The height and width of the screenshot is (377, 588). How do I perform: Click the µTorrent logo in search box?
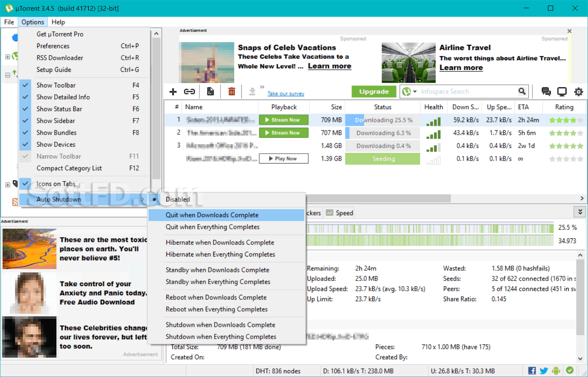(x=406, y=91)
